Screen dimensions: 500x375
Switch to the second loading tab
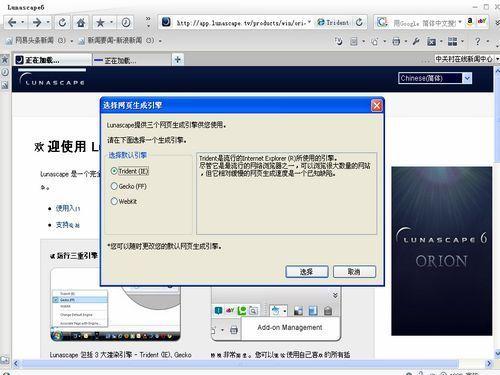pos(132,60)
